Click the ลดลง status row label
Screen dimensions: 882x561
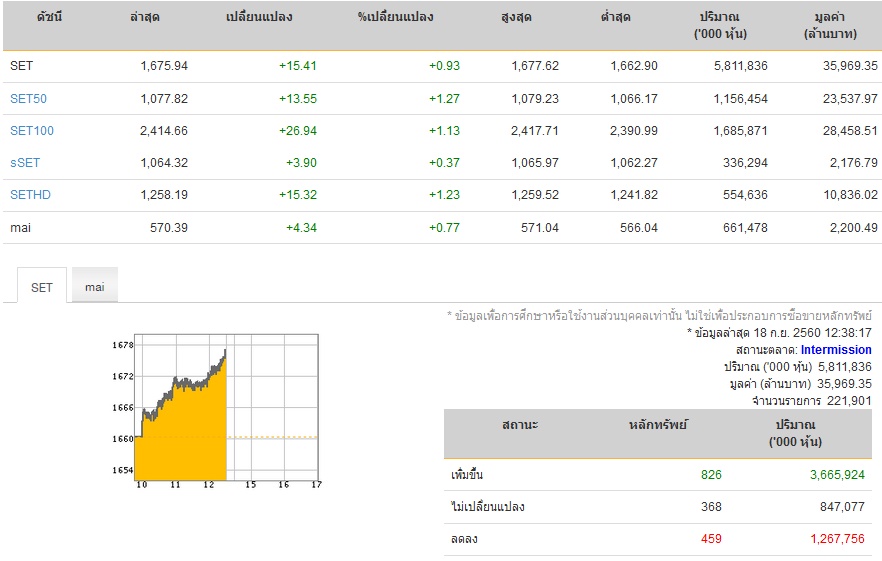(464, 538)
